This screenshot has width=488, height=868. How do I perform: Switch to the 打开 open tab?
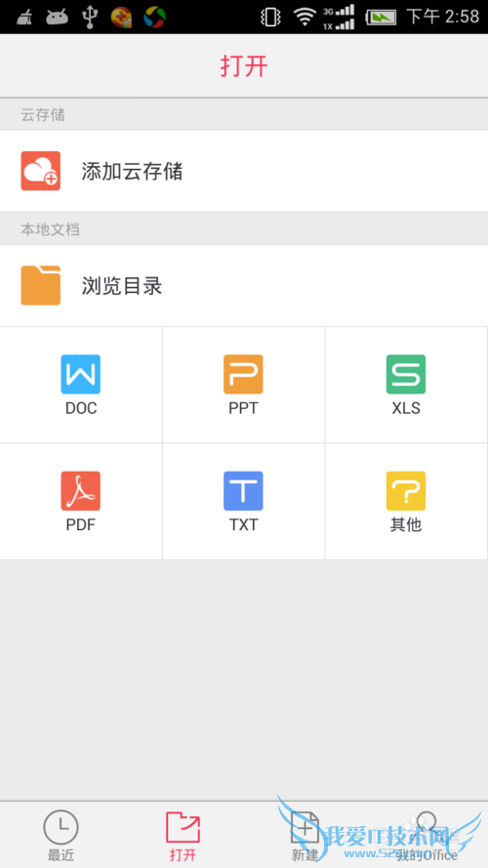(x=183, y=835)
